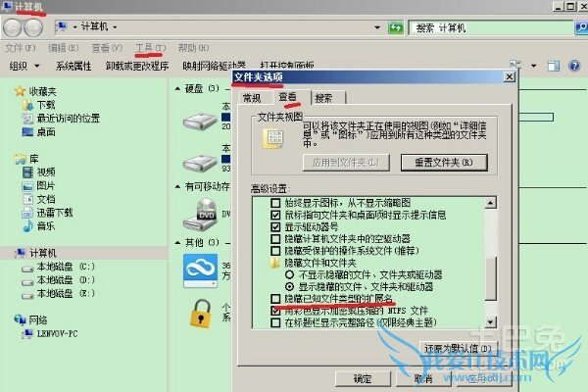This screenshot has height=392, width=588.
Task: Click the search magnifier icon
Action: pos(581,27)
